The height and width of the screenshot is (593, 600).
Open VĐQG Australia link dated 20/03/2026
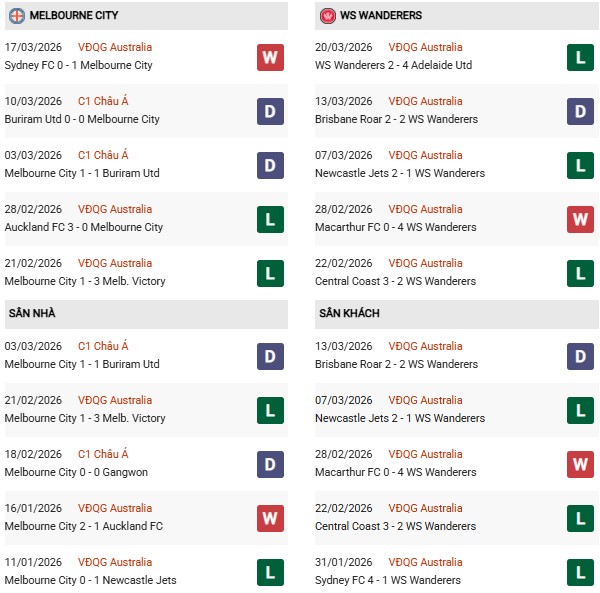click(425, 47)
